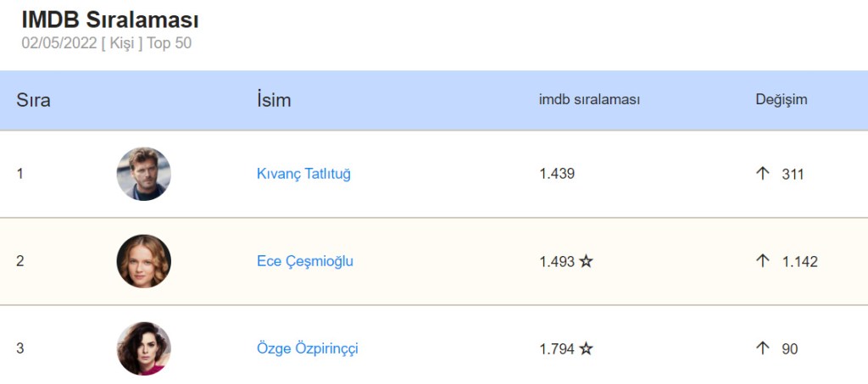868x384 pixels.
Task: Click the 1.439 imdb ranking value
Action: pos(557,174)
